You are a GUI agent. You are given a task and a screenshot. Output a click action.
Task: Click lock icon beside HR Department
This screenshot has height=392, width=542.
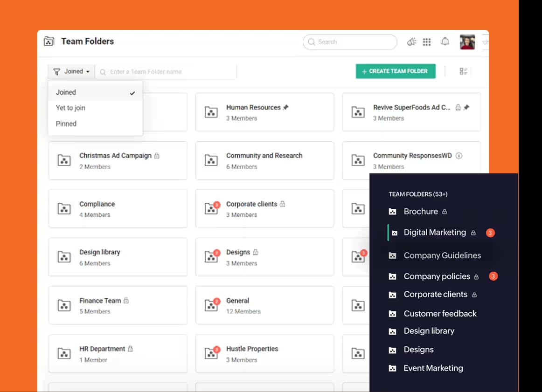coord(130,349)
